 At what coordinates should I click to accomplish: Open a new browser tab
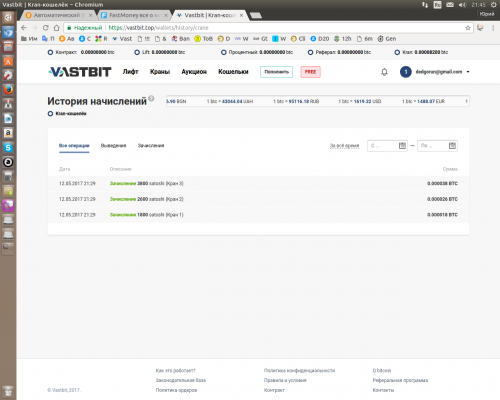point(256,15)
